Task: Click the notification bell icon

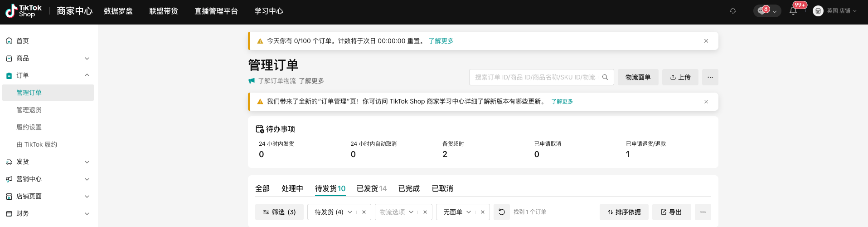Action: click(793, 11)
